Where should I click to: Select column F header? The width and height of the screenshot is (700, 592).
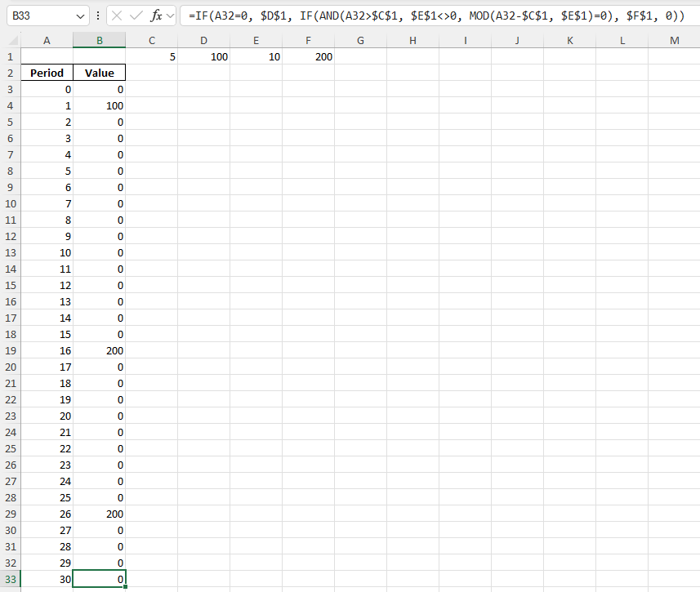coord(309,41)
